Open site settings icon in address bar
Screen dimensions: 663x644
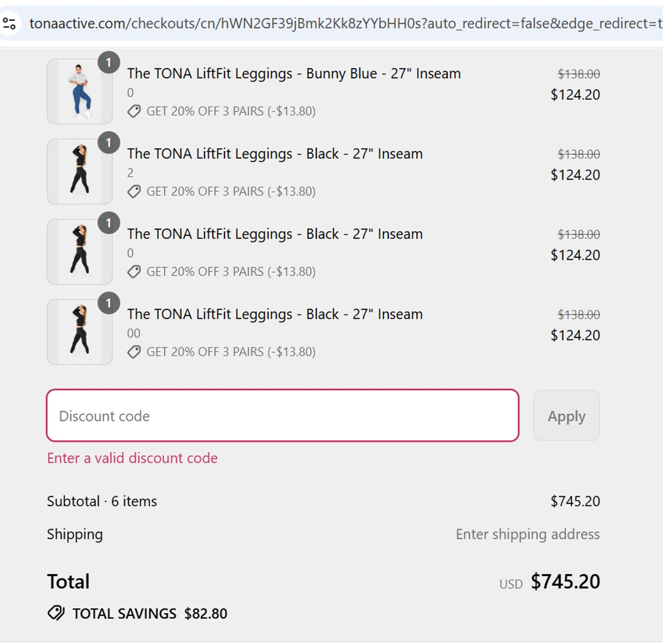[x=9, y=23]
